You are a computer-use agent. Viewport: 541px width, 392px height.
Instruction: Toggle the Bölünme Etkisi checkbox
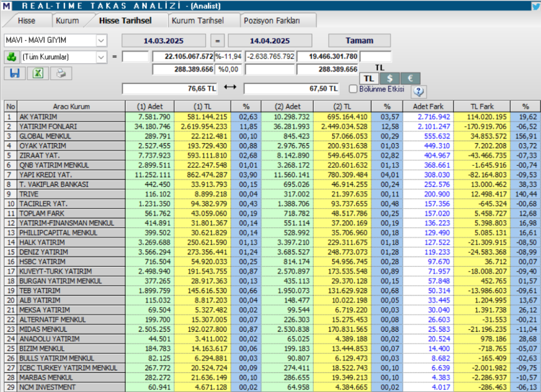coord(353,89)
